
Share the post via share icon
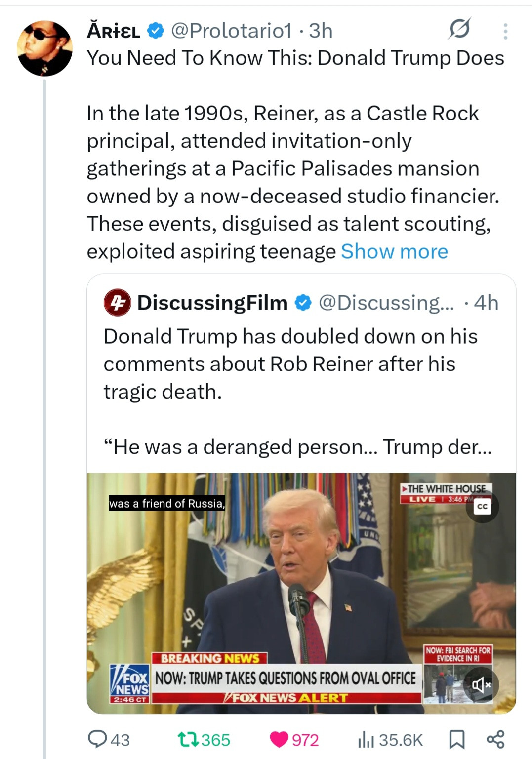(x=495, y=739)
